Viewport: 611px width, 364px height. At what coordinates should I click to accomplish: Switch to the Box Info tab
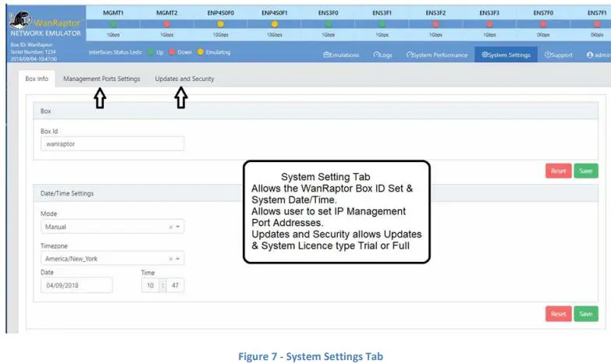tap(37, 79)
